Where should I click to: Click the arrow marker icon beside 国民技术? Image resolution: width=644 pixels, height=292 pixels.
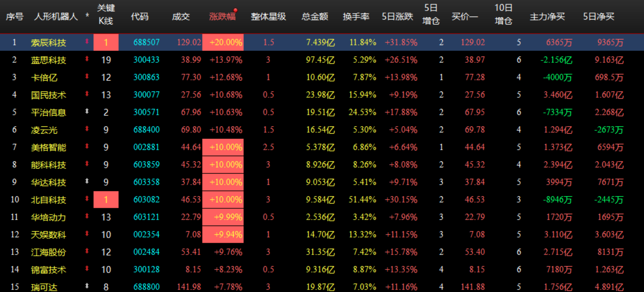click(87, 94)
